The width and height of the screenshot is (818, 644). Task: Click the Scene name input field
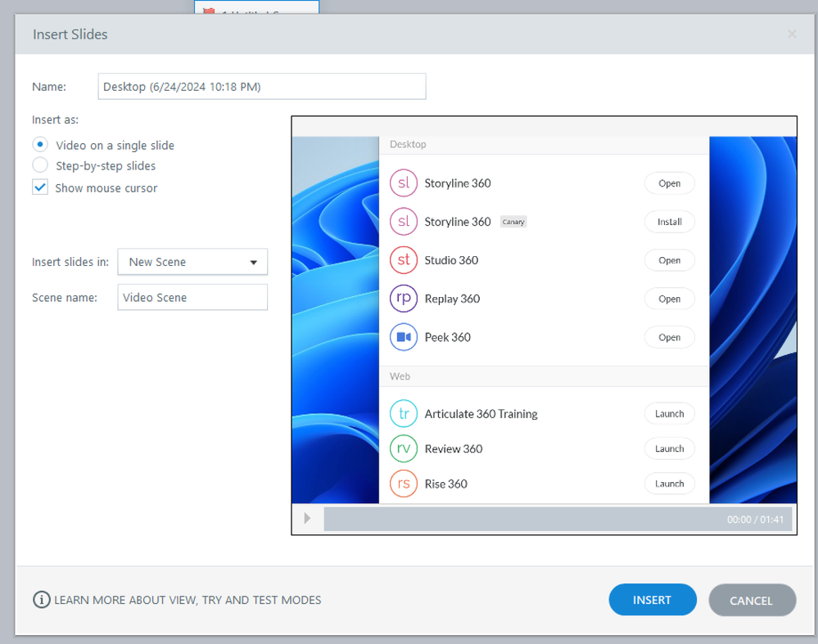[192, 298]
